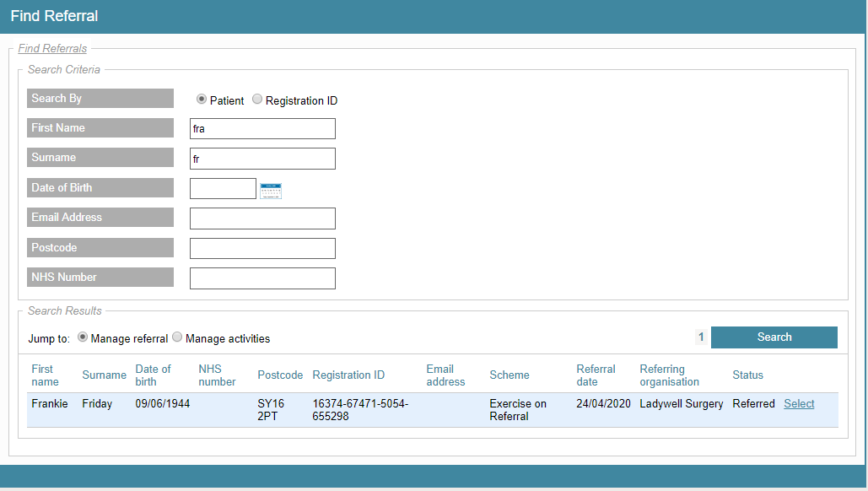Click the Postcode input box

pyautogui.click(x=262, y=248)
